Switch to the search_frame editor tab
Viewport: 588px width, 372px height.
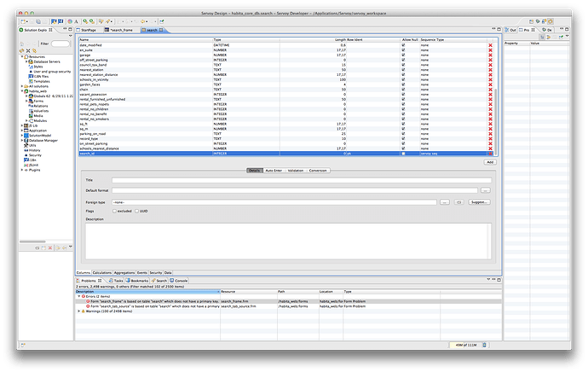[x=119, y=30]
